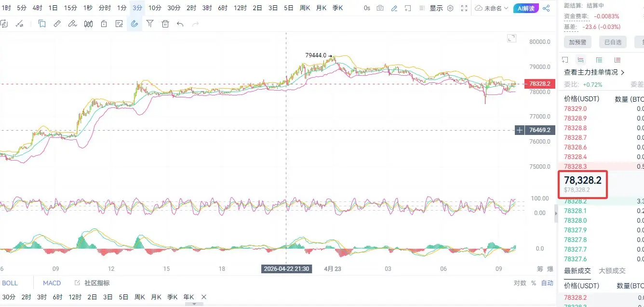Viewport: 644px width, 307px height.
Task: Open the filter funnel icon
Action: tap(150, 24)
